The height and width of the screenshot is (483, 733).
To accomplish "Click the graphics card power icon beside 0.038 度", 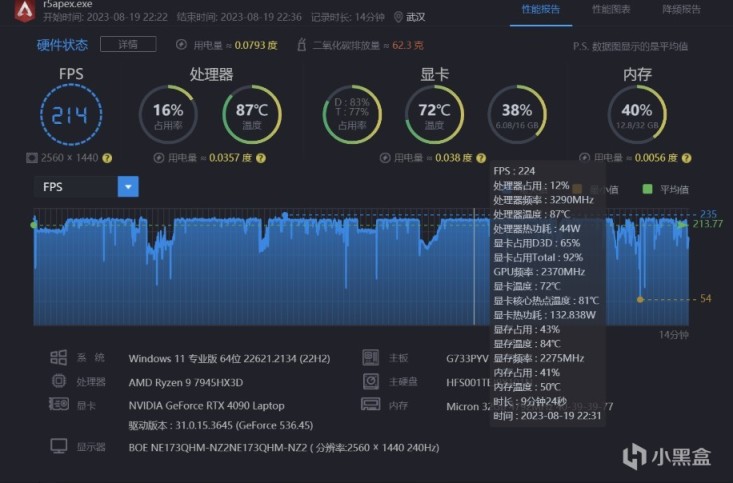I will (385, 158).
